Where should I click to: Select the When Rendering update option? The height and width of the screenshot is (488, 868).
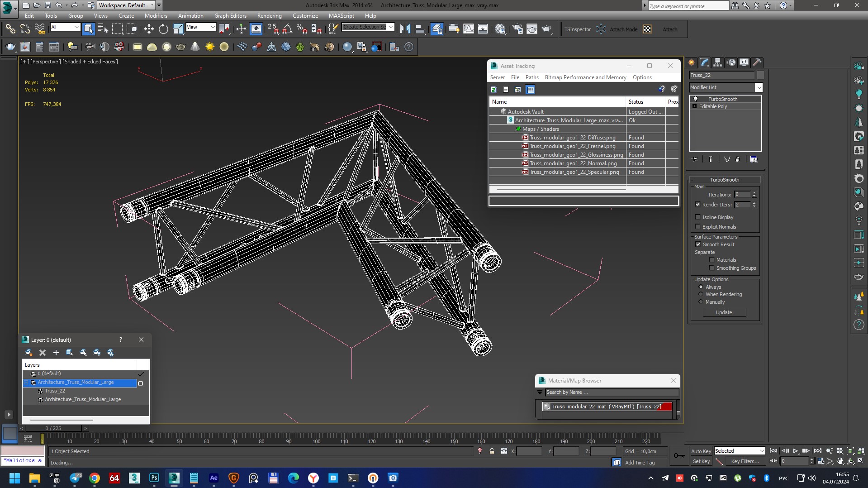coord(701,294)
